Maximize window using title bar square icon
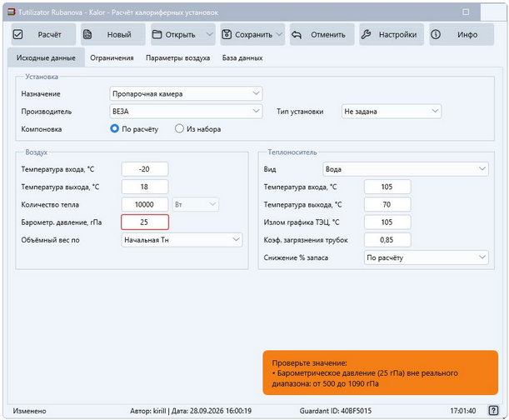This screenshot has width=509, height=420. click(466, 12)
